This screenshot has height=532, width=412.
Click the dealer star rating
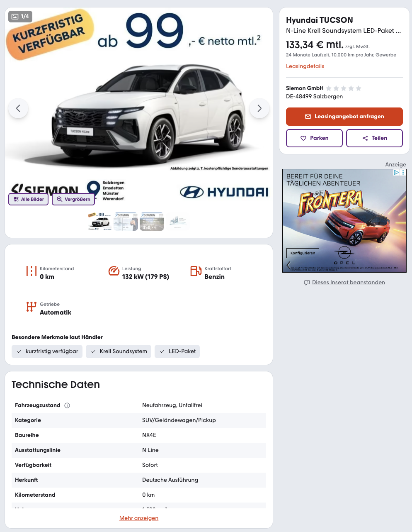pyautogui.click(x=344, y=88)
